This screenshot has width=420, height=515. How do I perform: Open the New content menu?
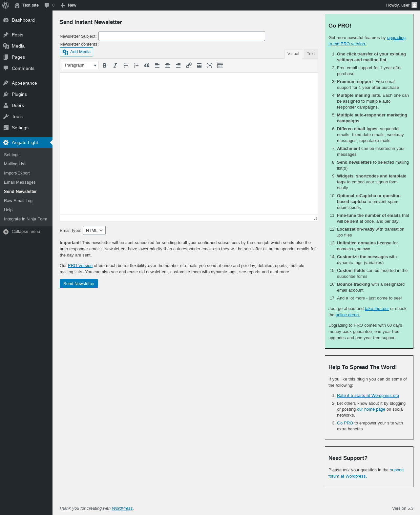pos(68,5)
